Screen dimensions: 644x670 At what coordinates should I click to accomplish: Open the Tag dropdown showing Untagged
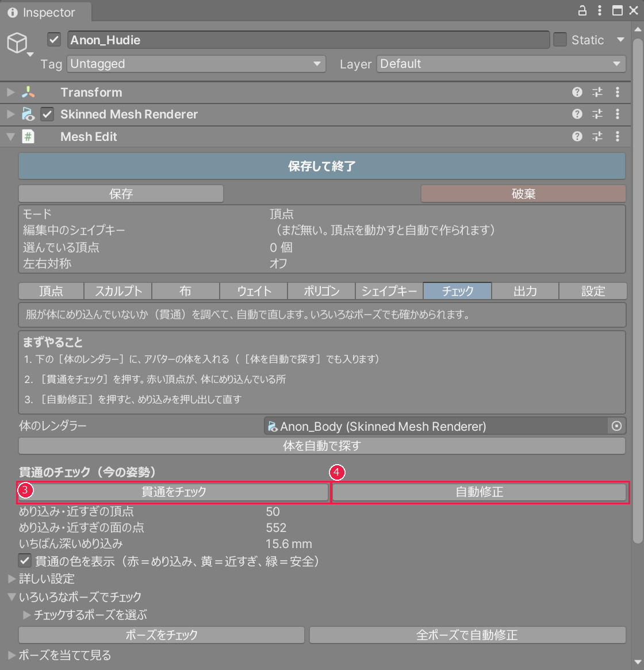click(x=196, y=64)
